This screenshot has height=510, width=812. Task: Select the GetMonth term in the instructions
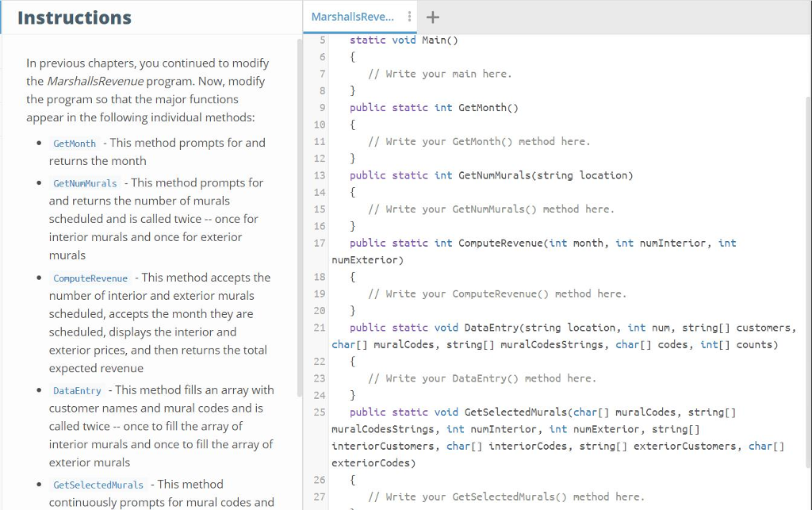(74, 144)
